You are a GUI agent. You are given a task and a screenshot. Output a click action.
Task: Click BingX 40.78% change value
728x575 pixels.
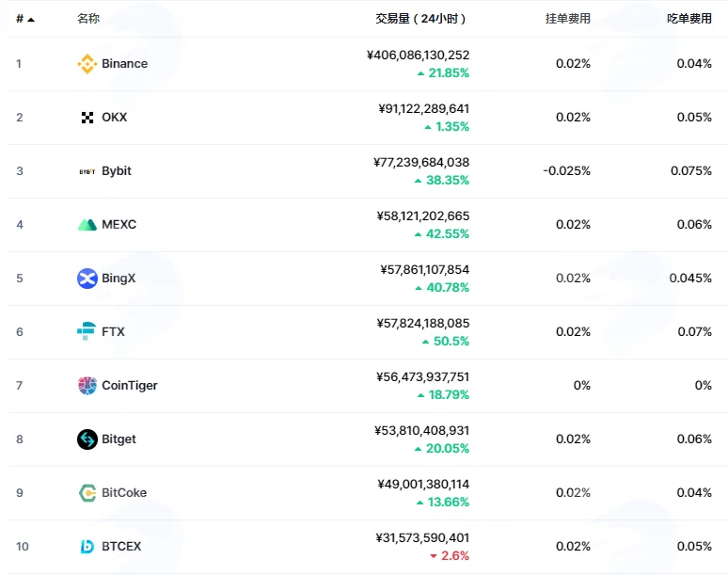point(448,288)
